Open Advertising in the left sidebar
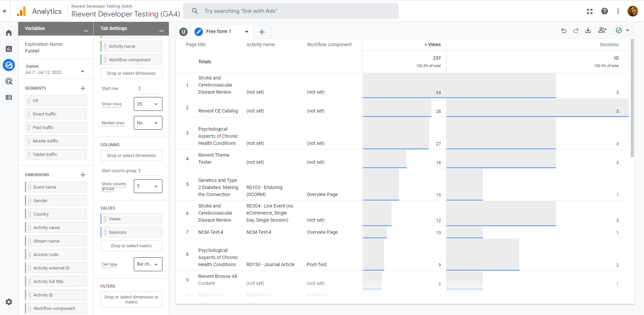644x315 pixels. click(9, 81)
